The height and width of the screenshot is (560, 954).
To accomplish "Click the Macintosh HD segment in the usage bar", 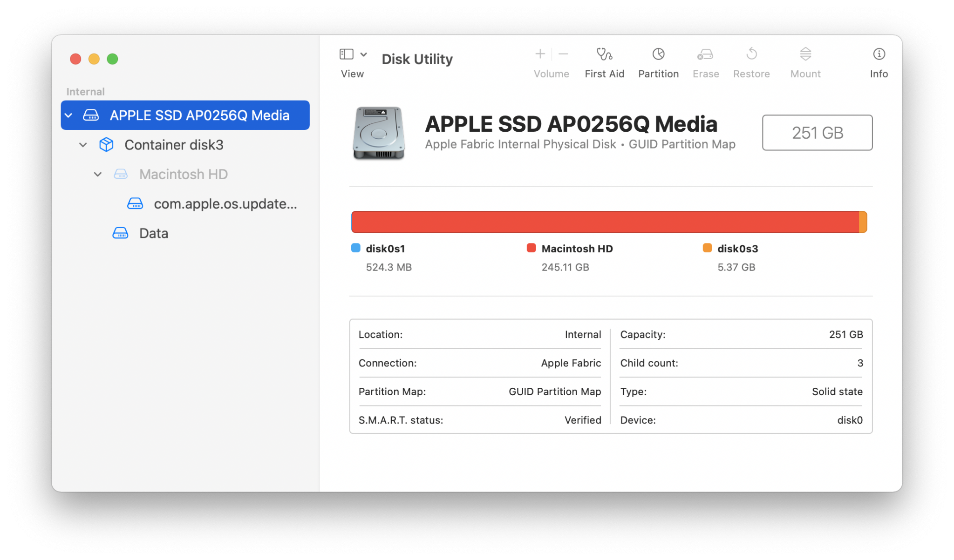I will (606, 222).
